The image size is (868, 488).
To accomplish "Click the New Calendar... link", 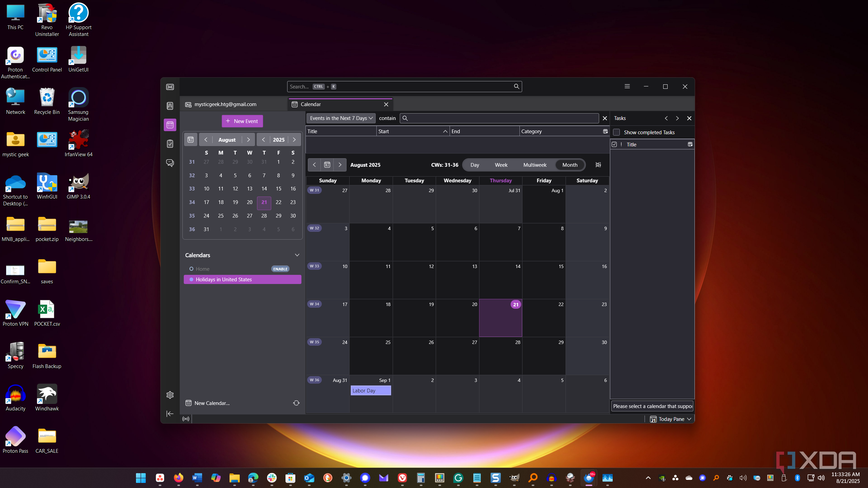I will 212,403.
